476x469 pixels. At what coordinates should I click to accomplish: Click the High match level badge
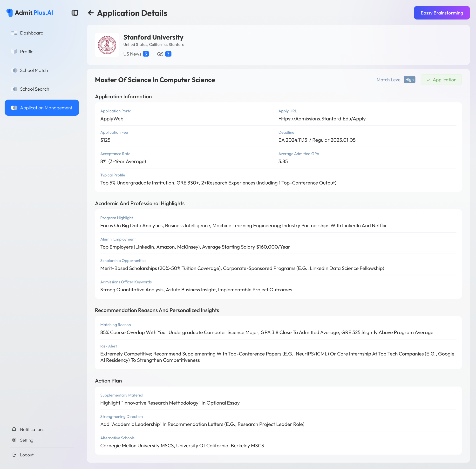click(x=409, y=80)
